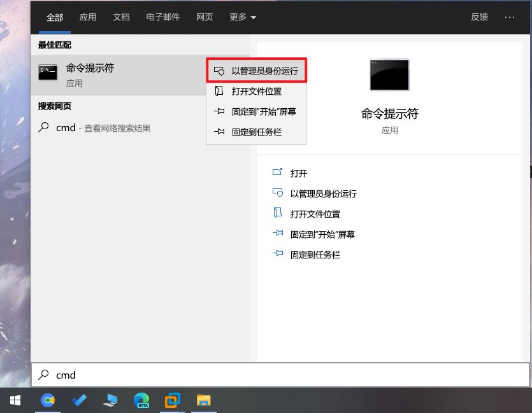This screenshot has width=532, height=413.
Task: Click the Windows Start button
Action: point(15,400)
